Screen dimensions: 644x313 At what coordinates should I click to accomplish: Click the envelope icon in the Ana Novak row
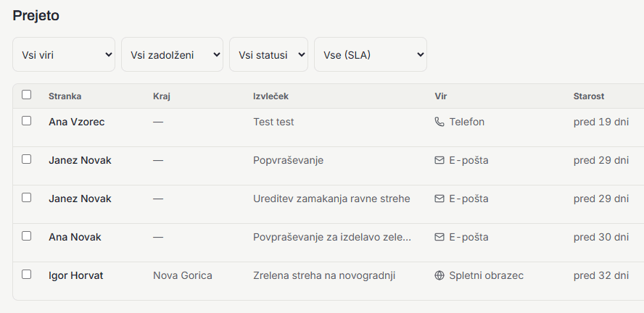tap(439, 237)
